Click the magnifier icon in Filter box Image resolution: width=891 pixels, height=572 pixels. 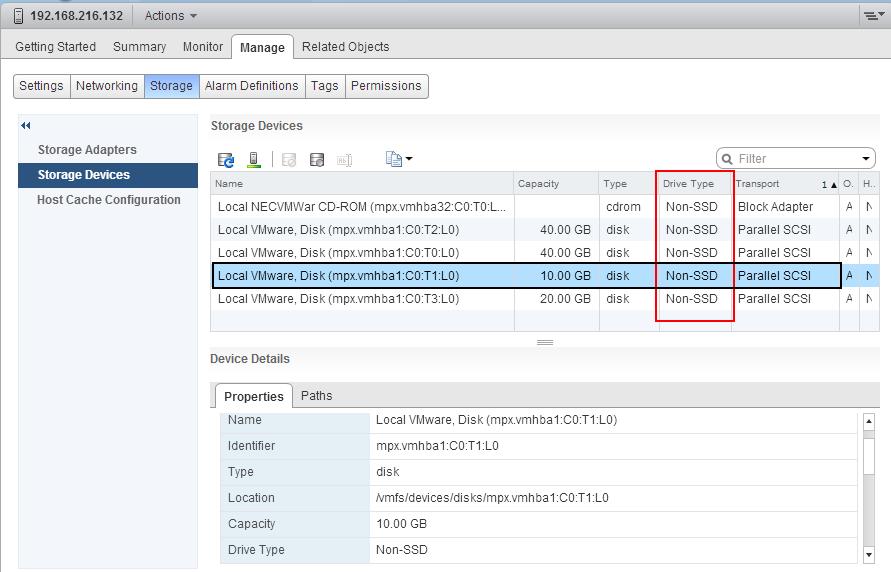click(x=727, y=159)
